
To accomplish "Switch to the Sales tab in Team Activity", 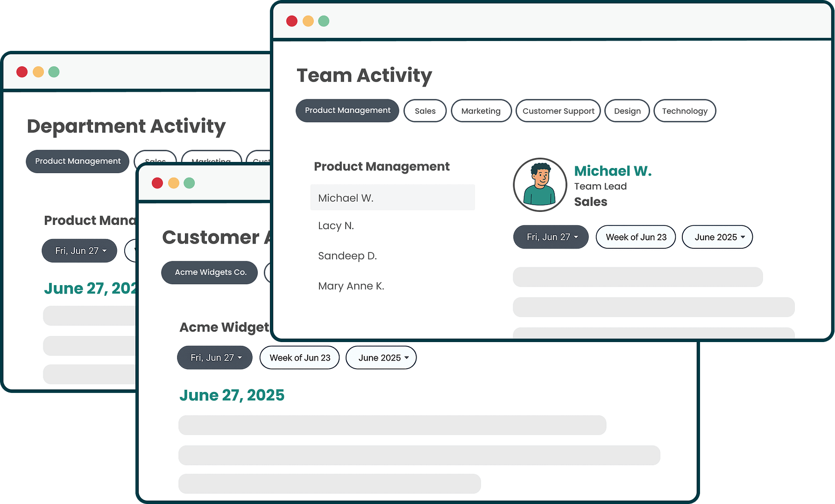I will [425, 111].
